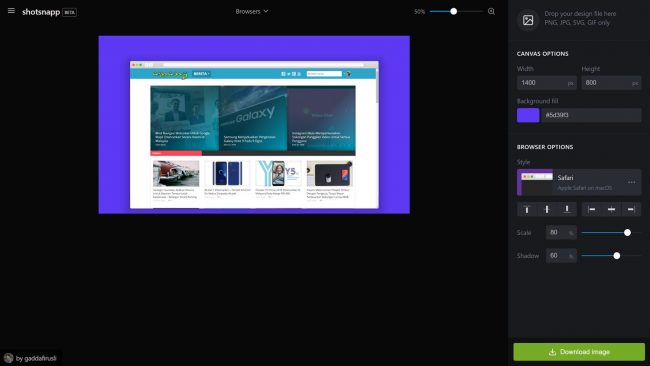Open the purple background fill swatch
Screen dimensions: 650x366
[528, 115]
